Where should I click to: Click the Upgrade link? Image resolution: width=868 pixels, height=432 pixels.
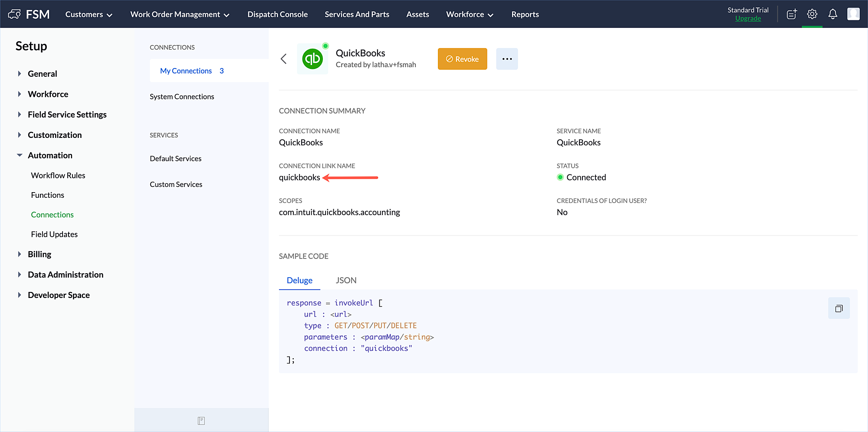(x=748, y=19)
